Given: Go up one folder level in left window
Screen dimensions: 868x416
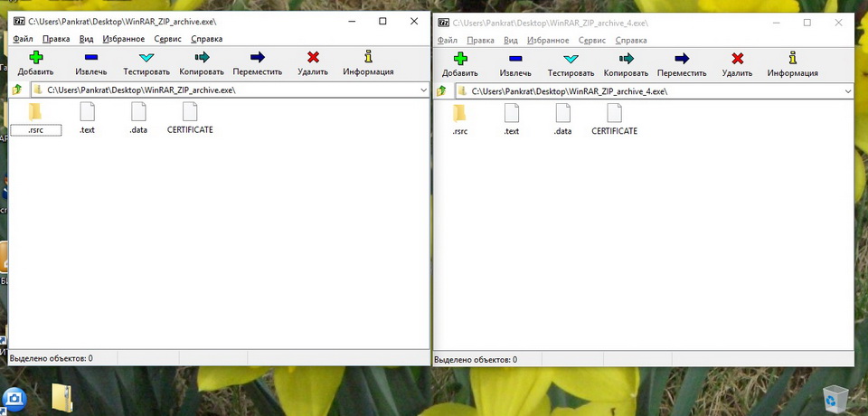Looking at the screenshot, I should point(17,90).
